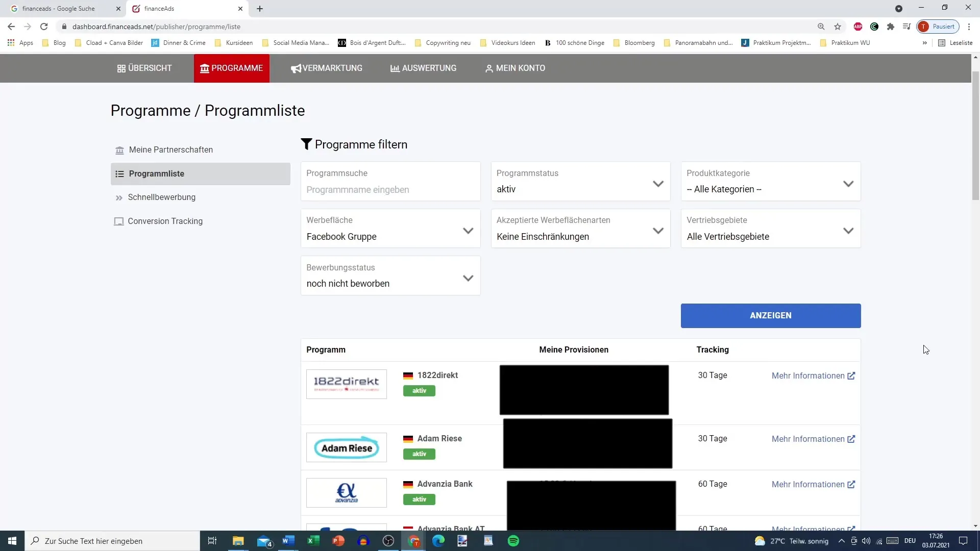This screenshot has height=551, width=980.
Task: Show more bookmarks chevron
Action: tap(924, 43)
